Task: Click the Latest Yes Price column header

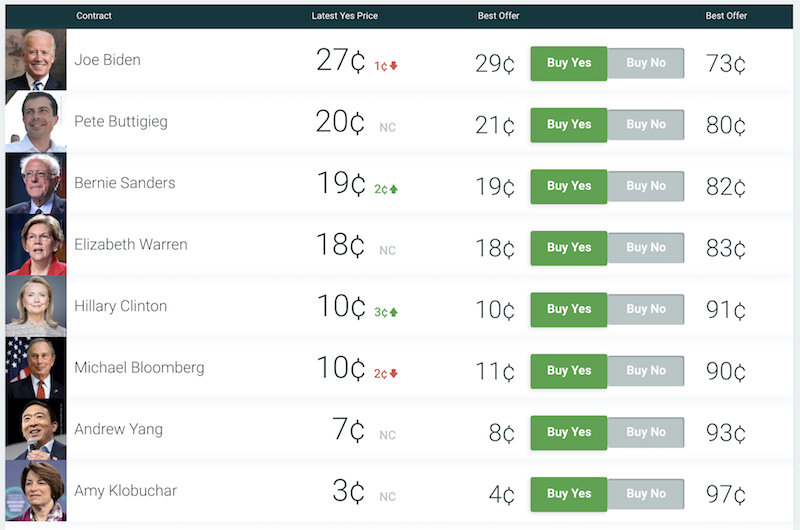Action: point(344,16)
